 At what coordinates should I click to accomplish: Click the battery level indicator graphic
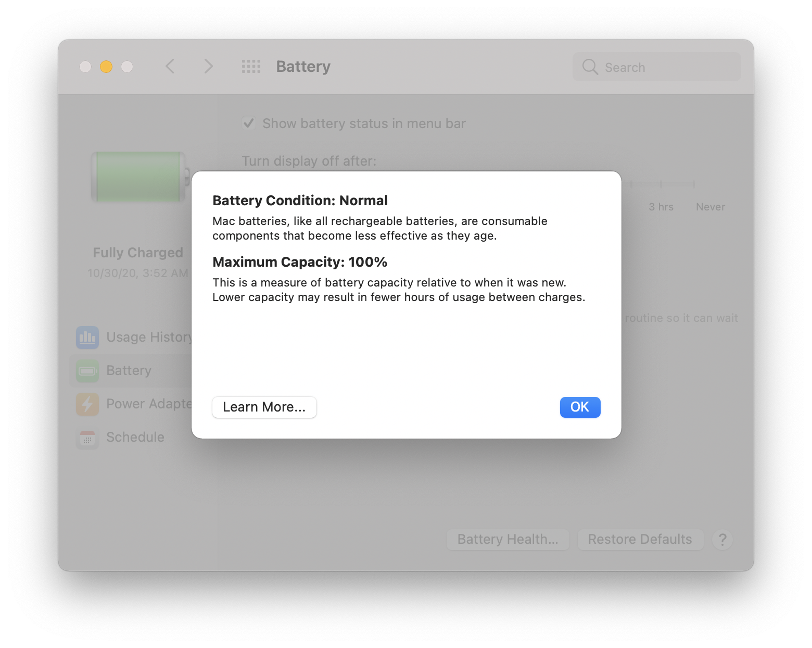pyautogui.click(x=137, y=177)
